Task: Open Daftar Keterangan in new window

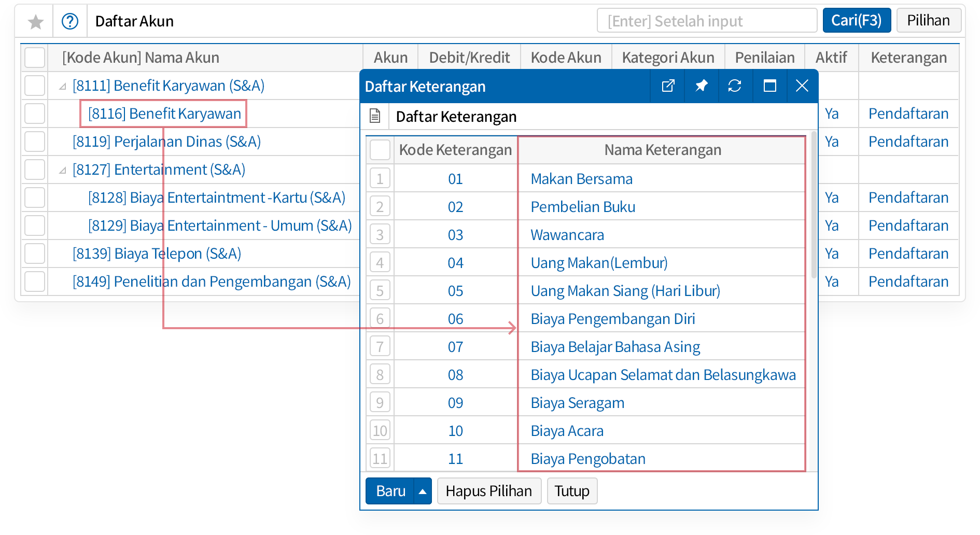Action: pyautogui.click(x=668, y=86)
